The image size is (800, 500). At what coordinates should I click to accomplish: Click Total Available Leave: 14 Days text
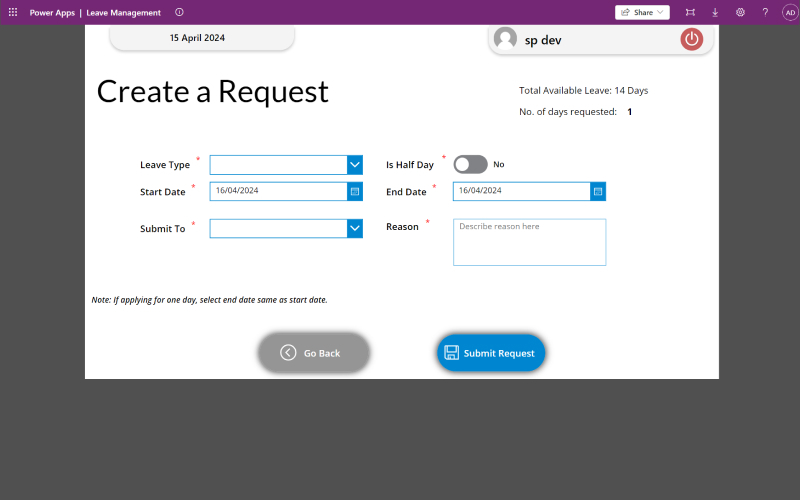584,90
